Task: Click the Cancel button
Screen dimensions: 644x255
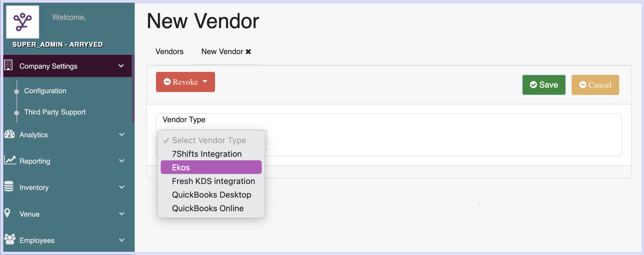Action: click(595, 85)
